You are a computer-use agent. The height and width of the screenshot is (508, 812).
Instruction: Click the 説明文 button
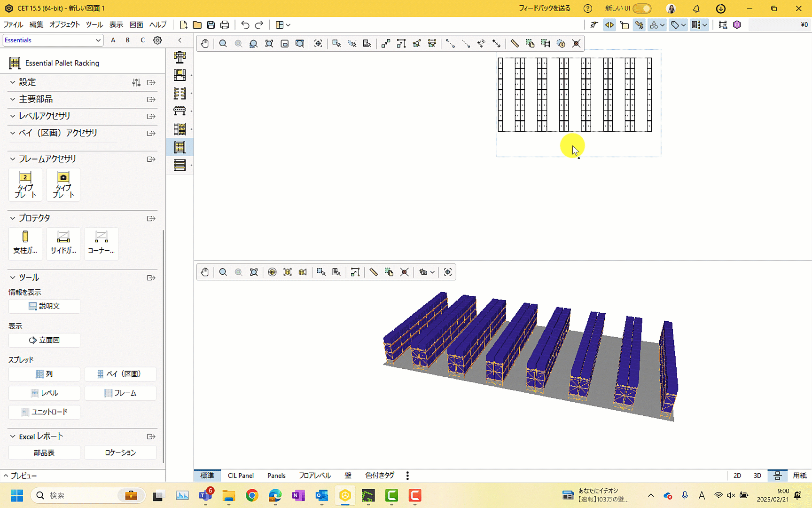click(44, 306)
